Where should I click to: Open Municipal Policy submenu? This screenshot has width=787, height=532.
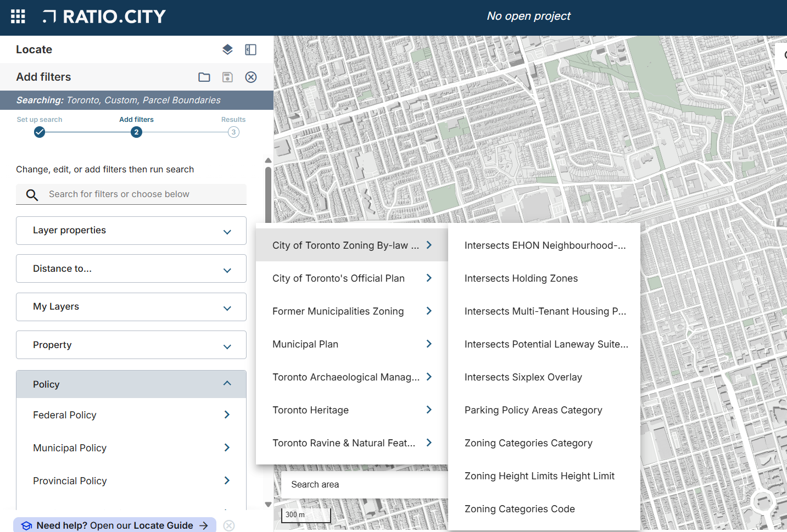131,448
